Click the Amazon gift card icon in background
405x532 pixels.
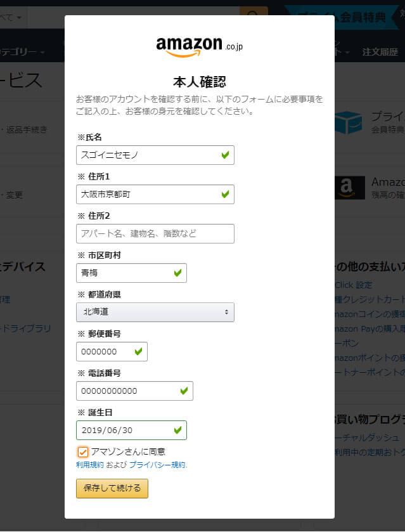point(350,188)
